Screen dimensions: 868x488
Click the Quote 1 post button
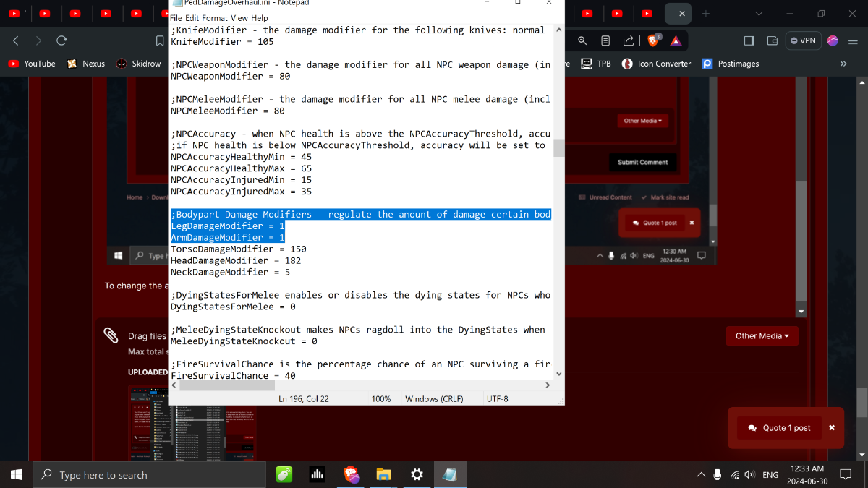(x=780, y=428)
